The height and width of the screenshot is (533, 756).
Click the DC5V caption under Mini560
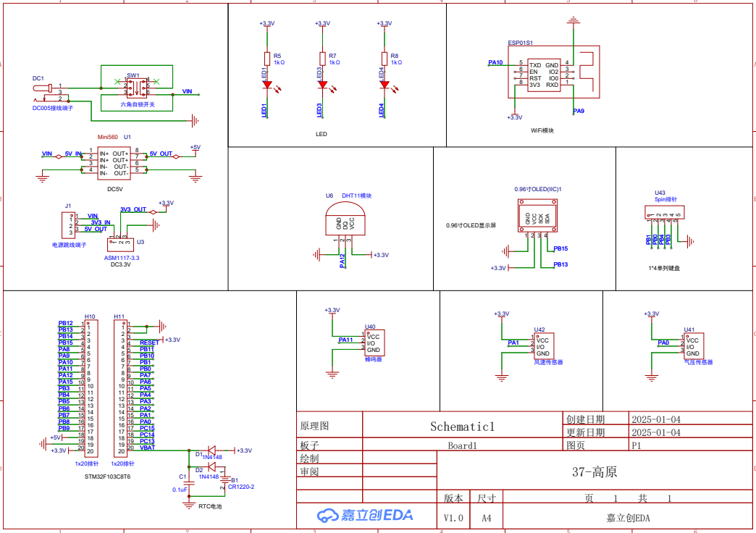tap(114, 189)
